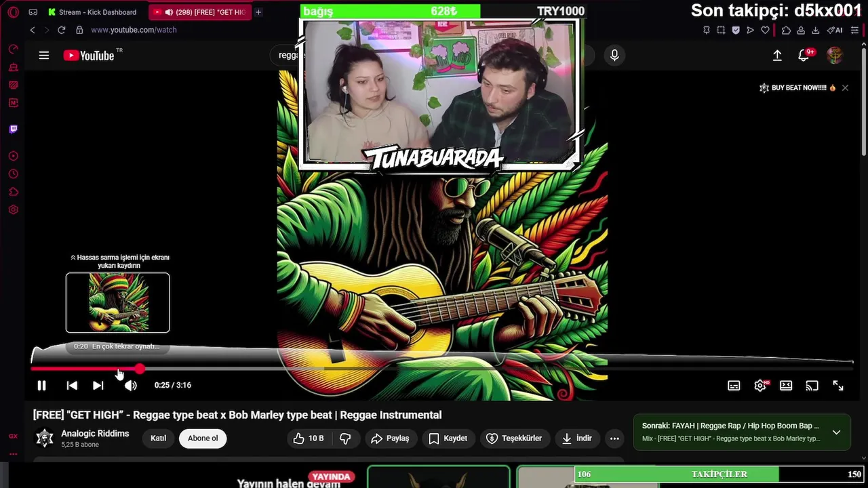Viewport: 868px width, 488px height.
Task: Open the sidebar three-dot more menu
Action: coord(13,454)
